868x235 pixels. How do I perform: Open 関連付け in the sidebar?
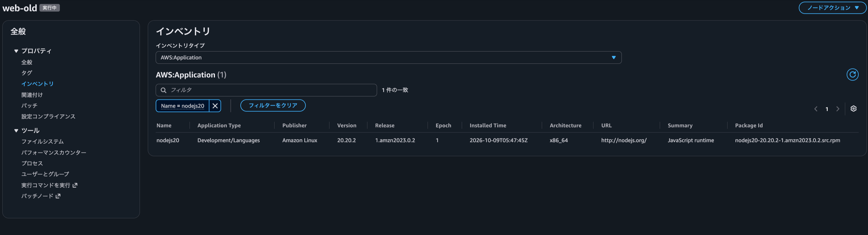pos(32,95)
